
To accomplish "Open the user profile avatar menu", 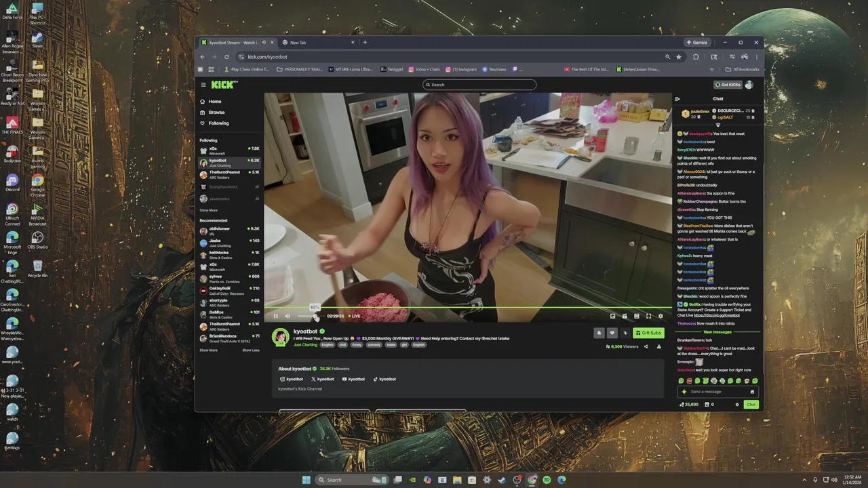I will click(x=749, y=85).
